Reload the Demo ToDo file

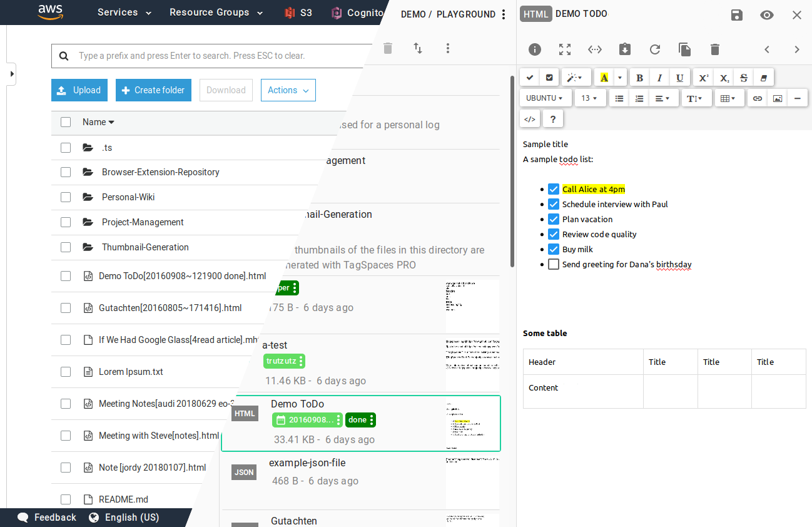(x=655, y=49)
